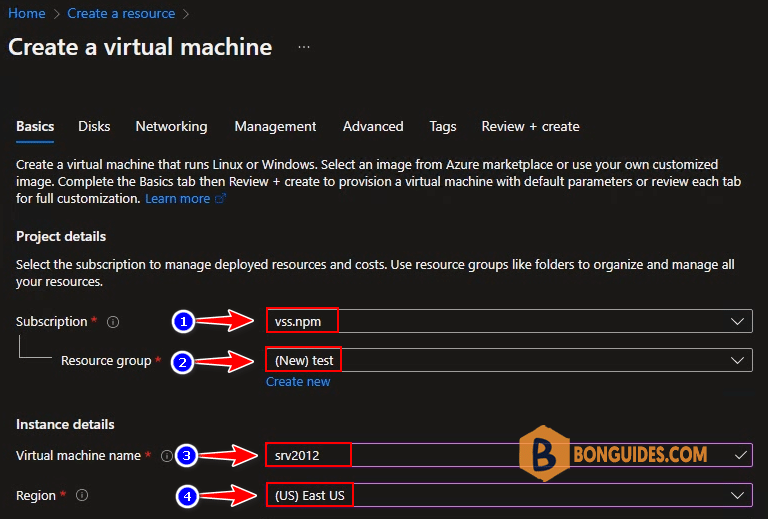
Task: Click the validation checkmark in VM name field
Action: pos(741,455)
